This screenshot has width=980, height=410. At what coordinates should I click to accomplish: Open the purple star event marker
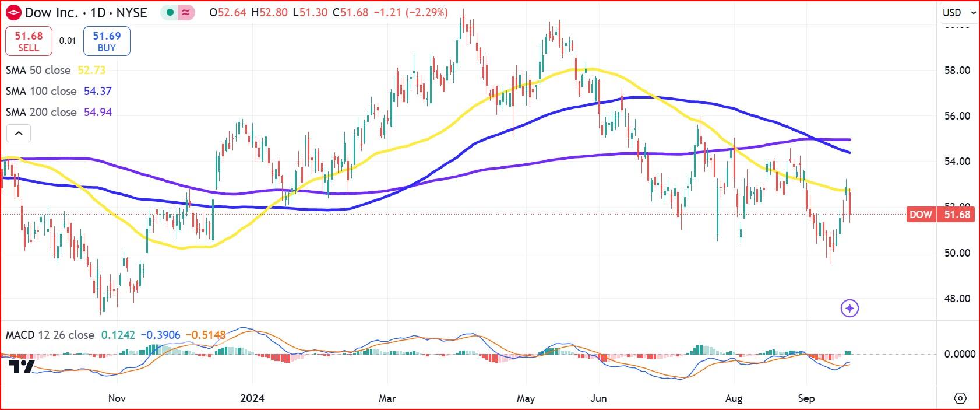point(849,308)
